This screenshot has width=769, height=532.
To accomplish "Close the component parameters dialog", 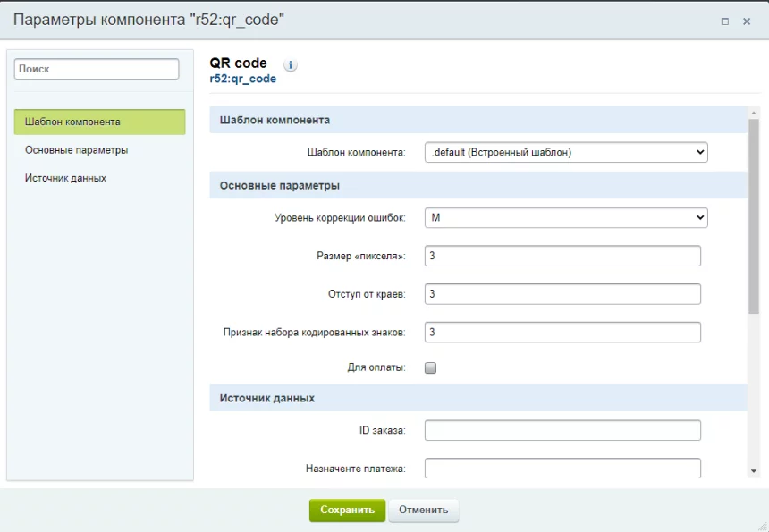I will pos(747,21).
